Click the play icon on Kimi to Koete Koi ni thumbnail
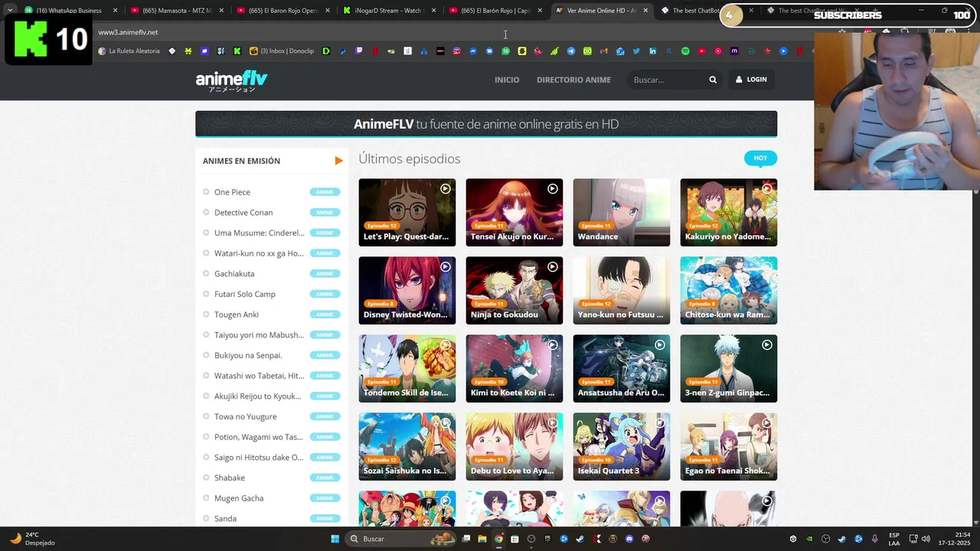 tap(552, 345)
